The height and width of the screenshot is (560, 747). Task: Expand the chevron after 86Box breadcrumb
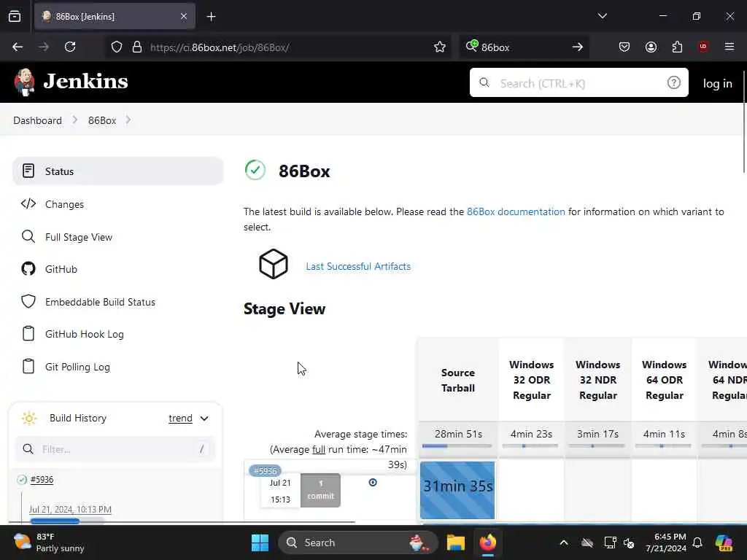(x=128, y=120)
